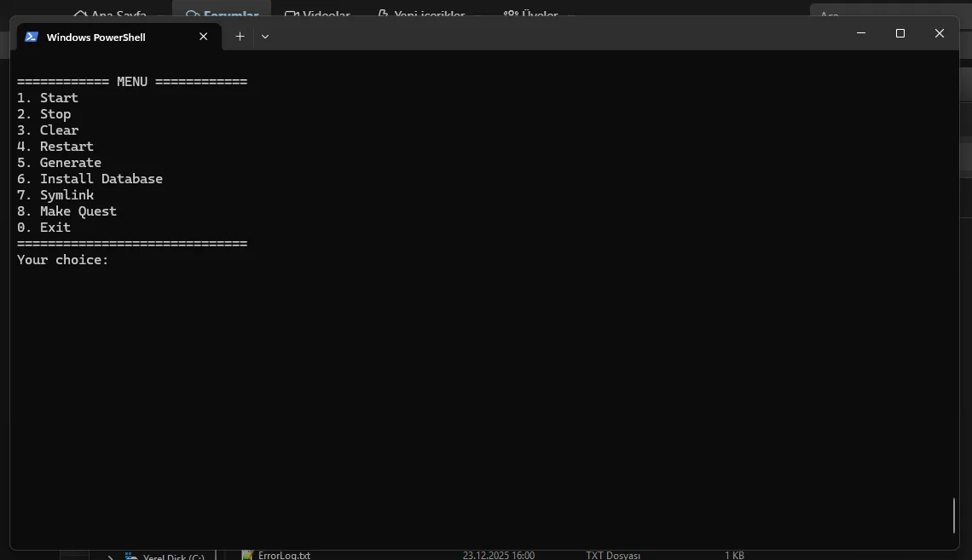Image resolution: width=972 pixels, height=560 pixels.
Task: Click the PowerShell icon in the tab
Action: pyautogui.click(x=32, y=37)
